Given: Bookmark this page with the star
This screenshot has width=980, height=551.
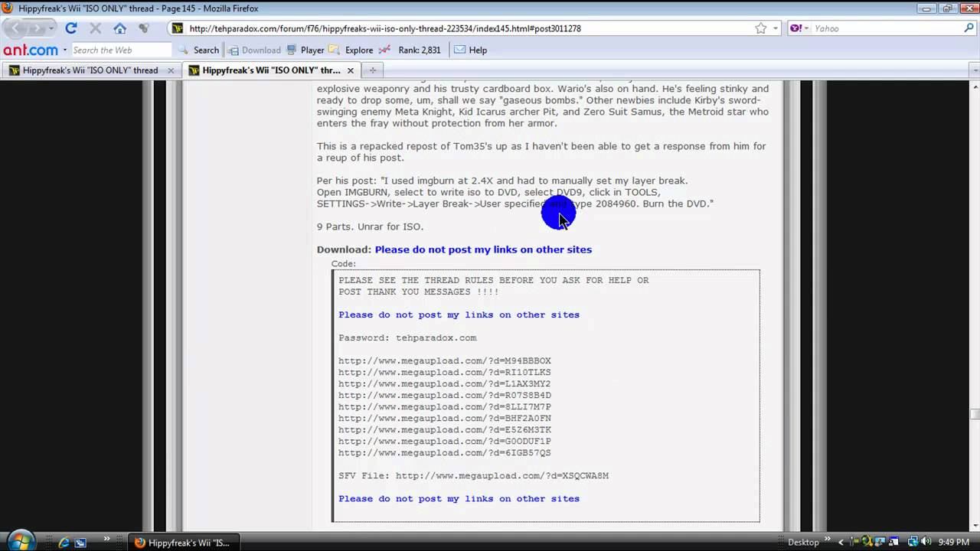Looking at the screenshot, I should 760,28.
